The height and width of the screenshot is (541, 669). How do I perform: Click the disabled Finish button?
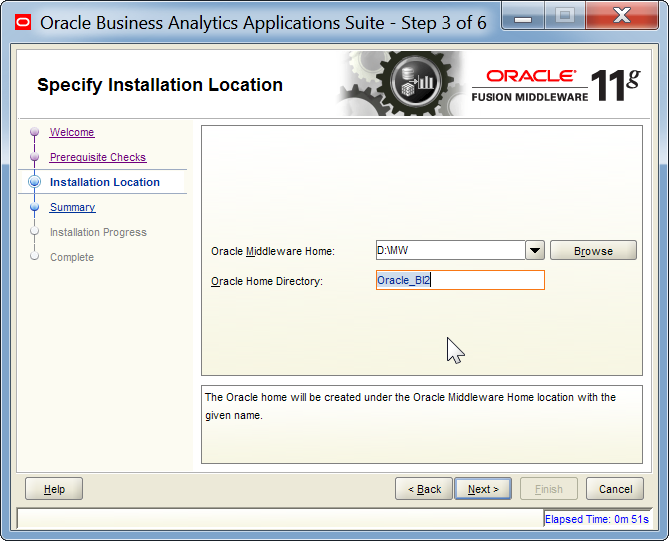coord(549,489)
